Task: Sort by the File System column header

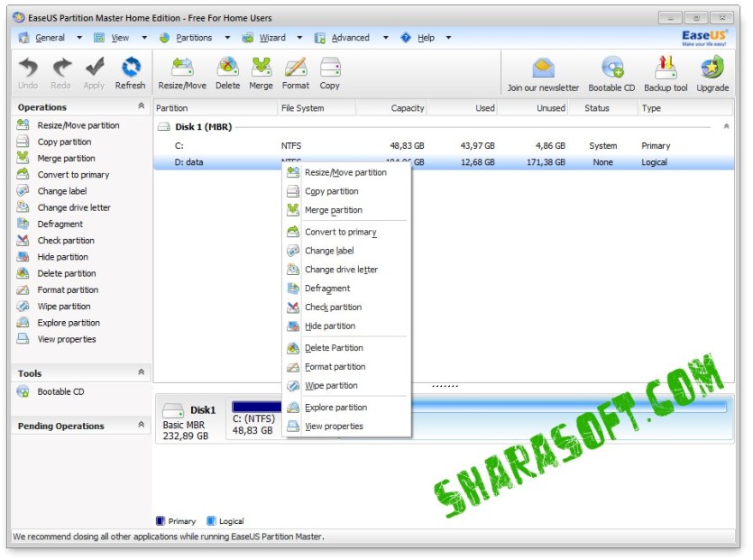Action: [317, 108]
